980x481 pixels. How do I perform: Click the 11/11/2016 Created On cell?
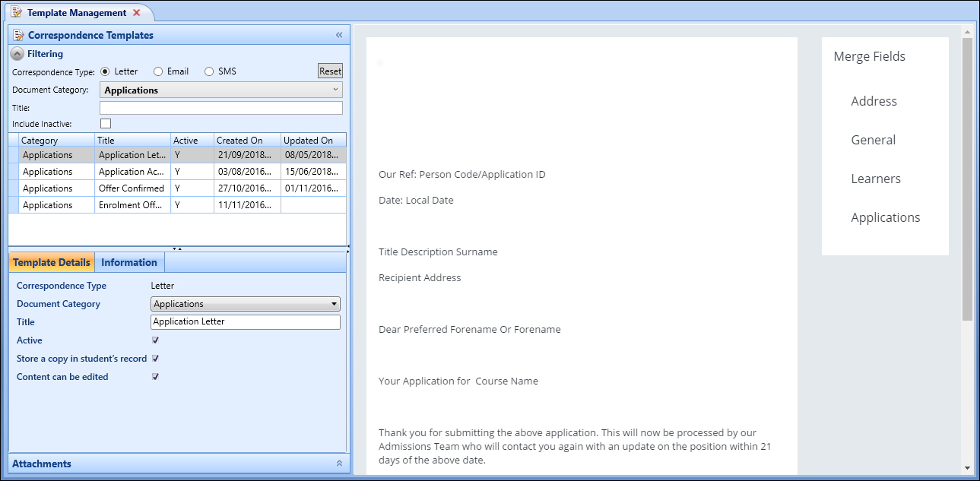point(247,205)
